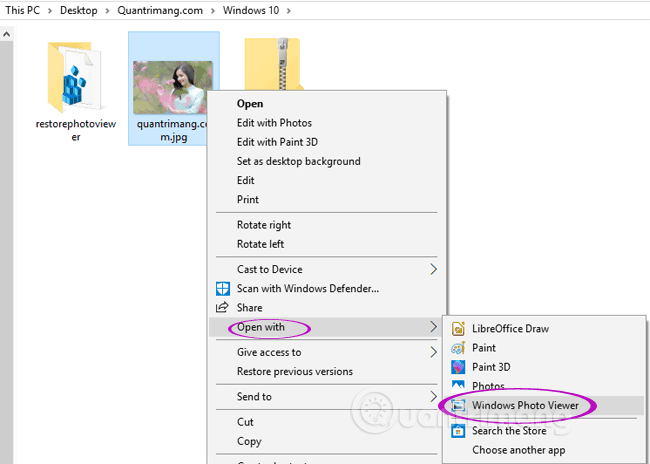Click the Microsoft Store bag icon
The image size is (650, 464).
click(458, 431)
